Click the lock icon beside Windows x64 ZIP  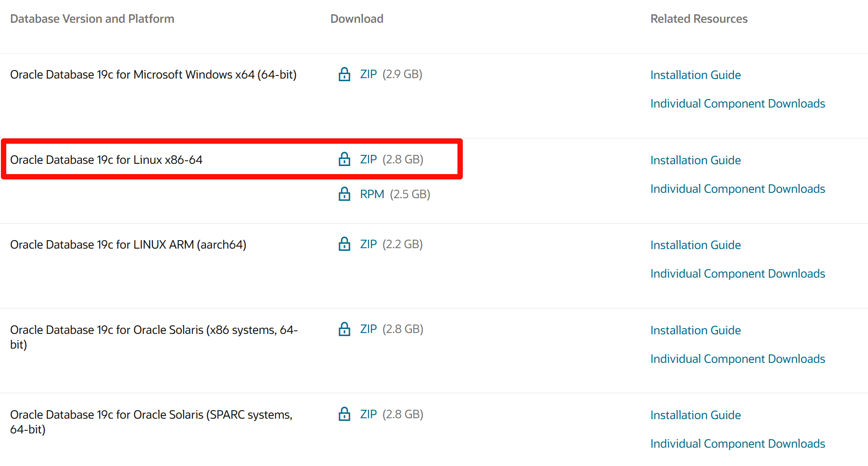(344, 74)
